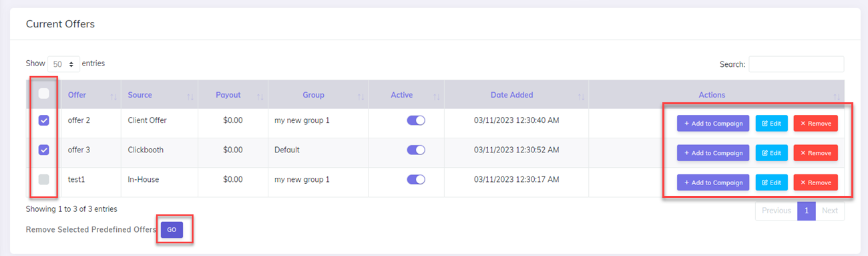Click the 'Current Offers' panel heading
Viewport: 868px width, 256px height.
coord(60,24)
